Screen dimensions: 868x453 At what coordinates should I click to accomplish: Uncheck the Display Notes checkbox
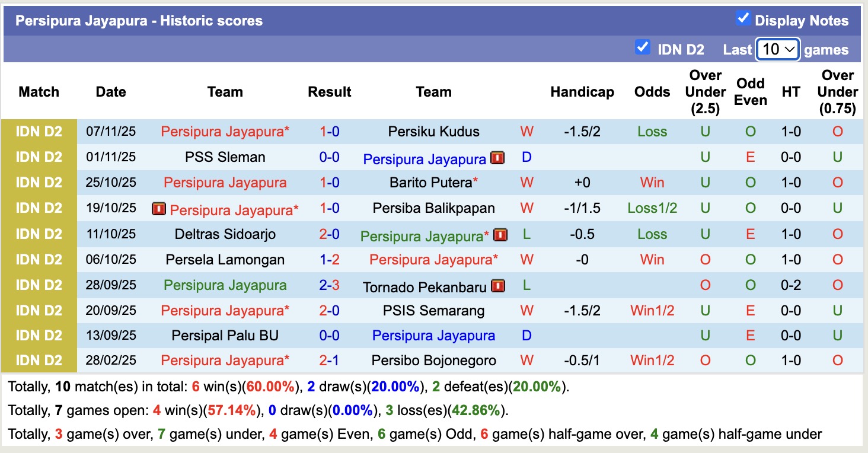tap(743, 18)
